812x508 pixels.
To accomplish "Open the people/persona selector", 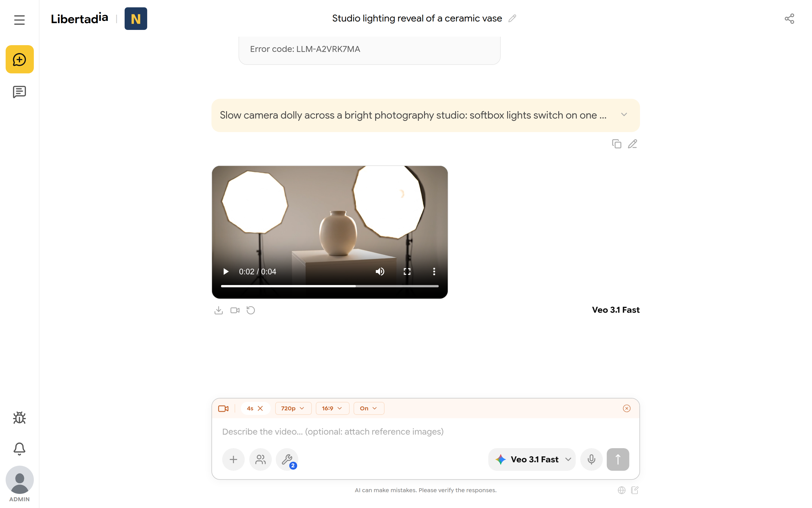I will pos(261,459).
